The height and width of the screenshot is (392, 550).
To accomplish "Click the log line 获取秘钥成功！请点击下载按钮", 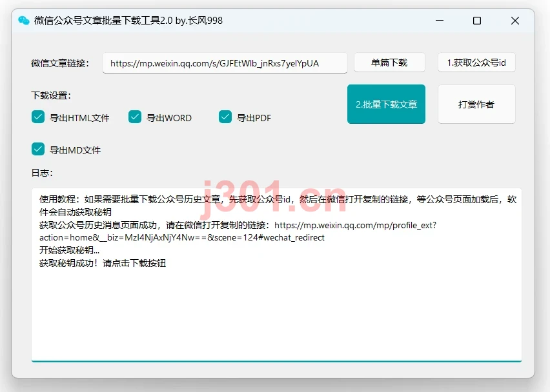I will (103, 263).
